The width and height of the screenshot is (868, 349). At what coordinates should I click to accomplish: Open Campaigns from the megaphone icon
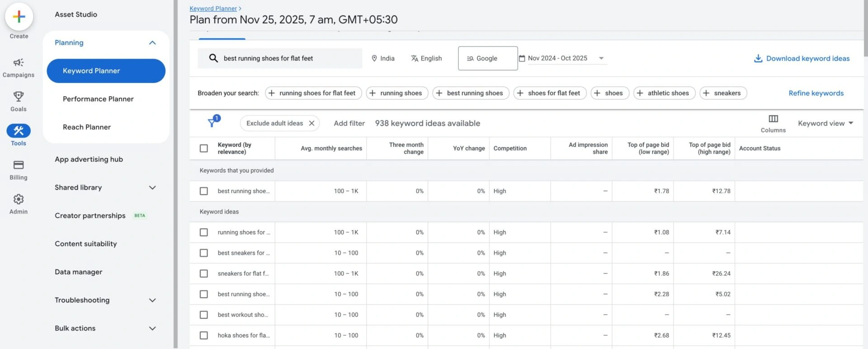(19, 63)
